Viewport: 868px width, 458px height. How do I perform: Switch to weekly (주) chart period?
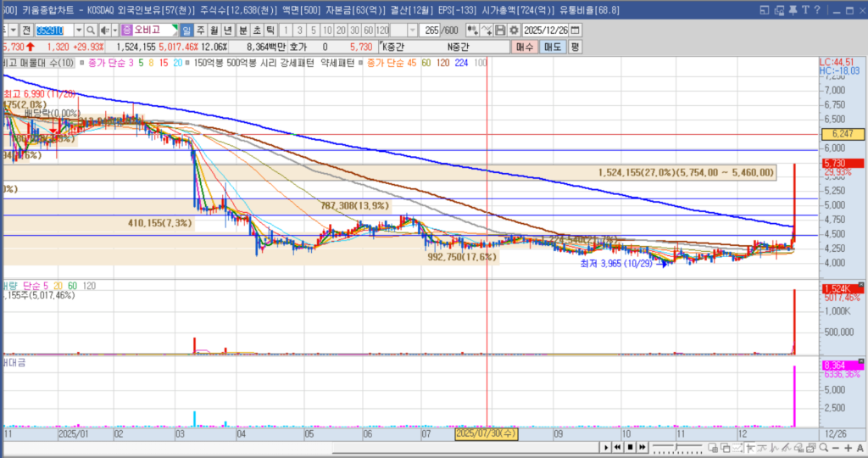(201, 30)
